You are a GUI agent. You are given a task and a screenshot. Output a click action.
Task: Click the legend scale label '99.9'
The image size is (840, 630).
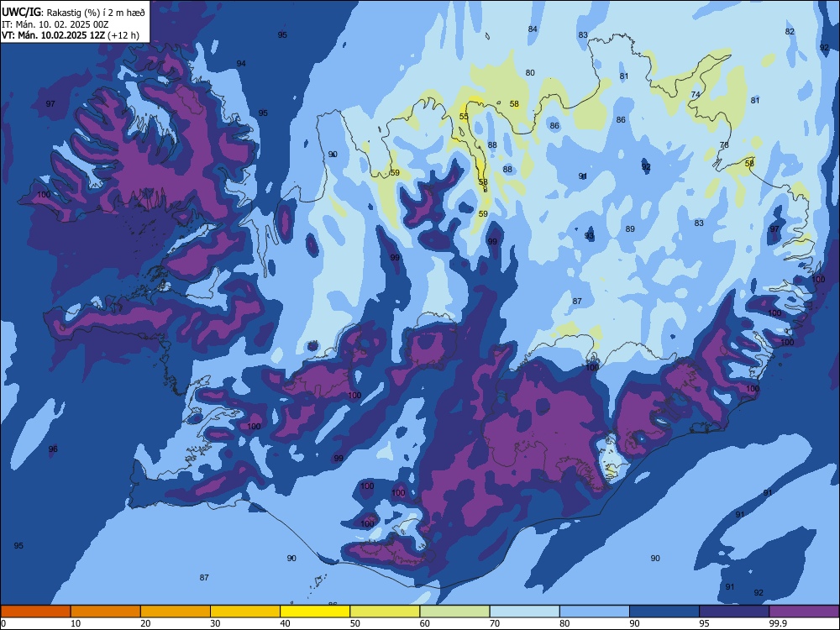point(778,623)
